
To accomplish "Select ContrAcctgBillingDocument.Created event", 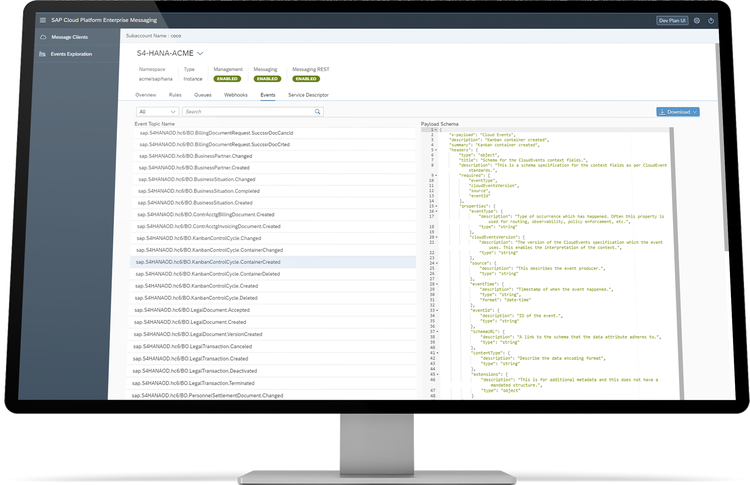I will click(273, 215).
